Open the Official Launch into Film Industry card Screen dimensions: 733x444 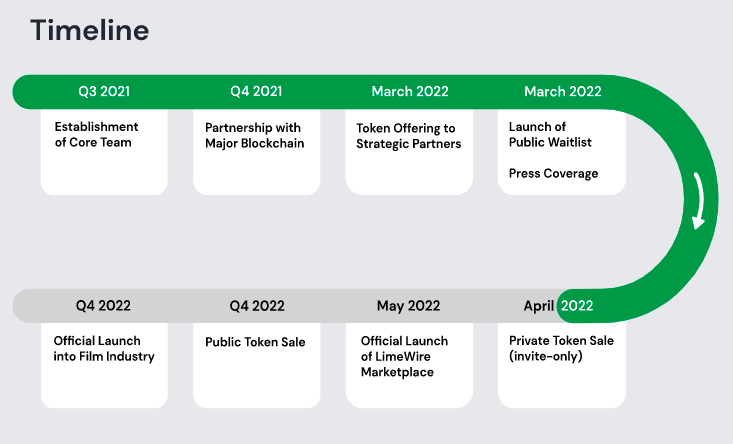tap(104, 365)
